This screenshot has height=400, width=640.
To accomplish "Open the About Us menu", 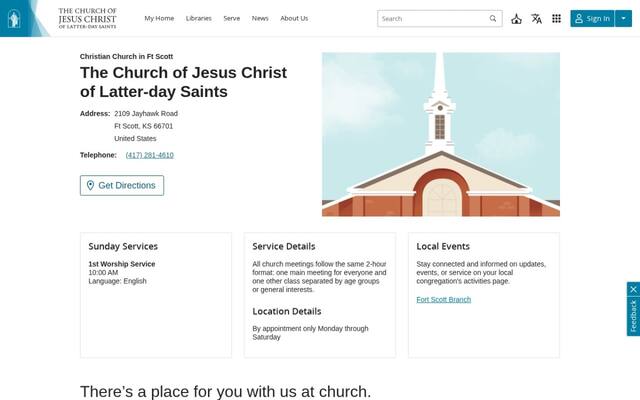I will tap(294, 18).
